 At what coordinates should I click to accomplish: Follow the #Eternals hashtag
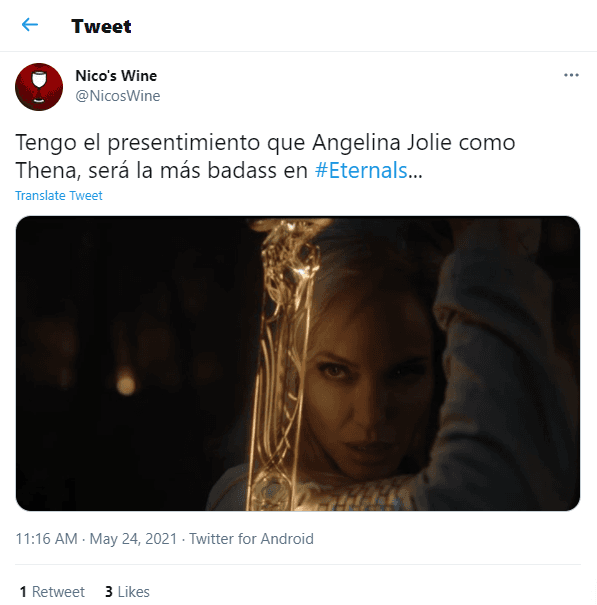pos(361,170)
